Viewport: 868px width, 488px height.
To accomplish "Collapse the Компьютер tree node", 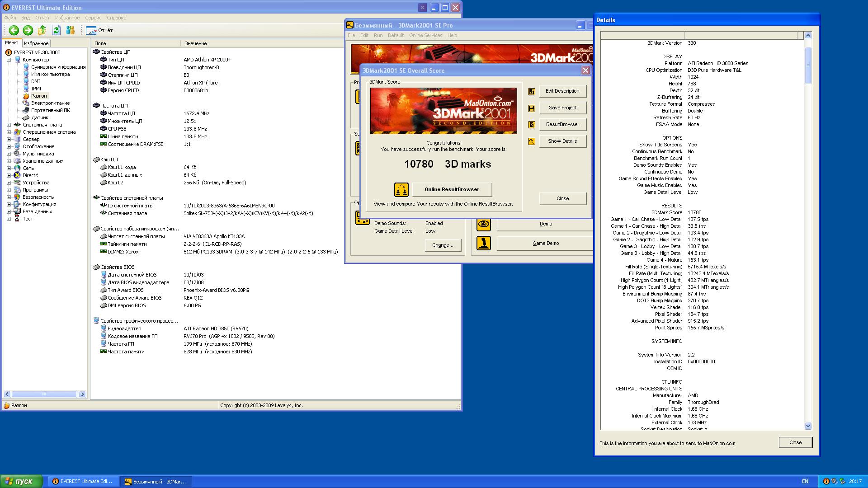I will (x=9, y=60).
